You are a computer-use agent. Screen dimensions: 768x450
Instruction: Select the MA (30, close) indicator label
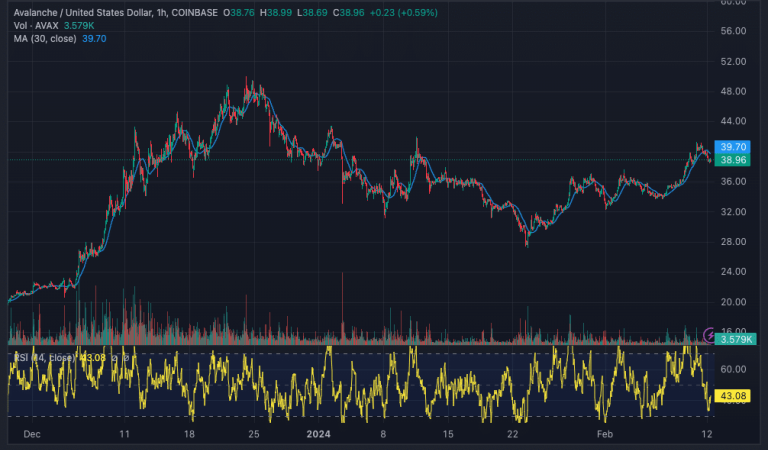click(44, 38)
